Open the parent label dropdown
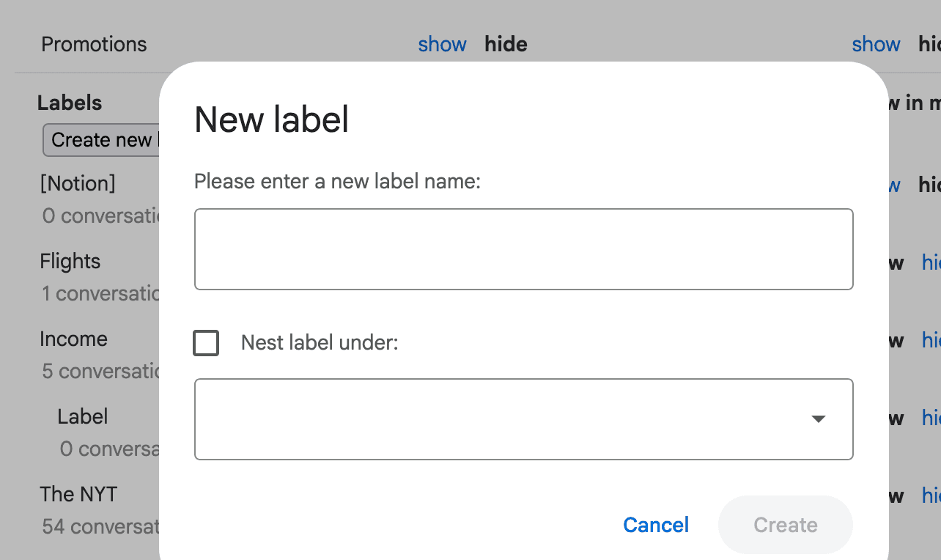The height and width of the screenshot is (560, 941). click(x=523, y=419)
